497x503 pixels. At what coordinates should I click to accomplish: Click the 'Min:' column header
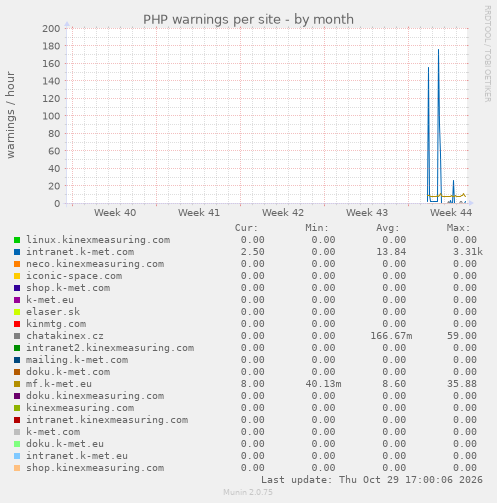tap(317, 228)
